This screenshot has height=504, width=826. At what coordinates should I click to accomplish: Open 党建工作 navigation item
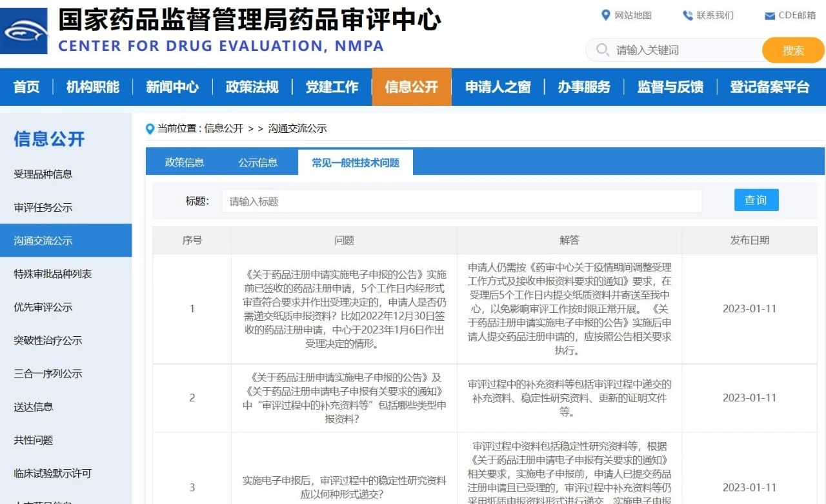coord(332,87)
